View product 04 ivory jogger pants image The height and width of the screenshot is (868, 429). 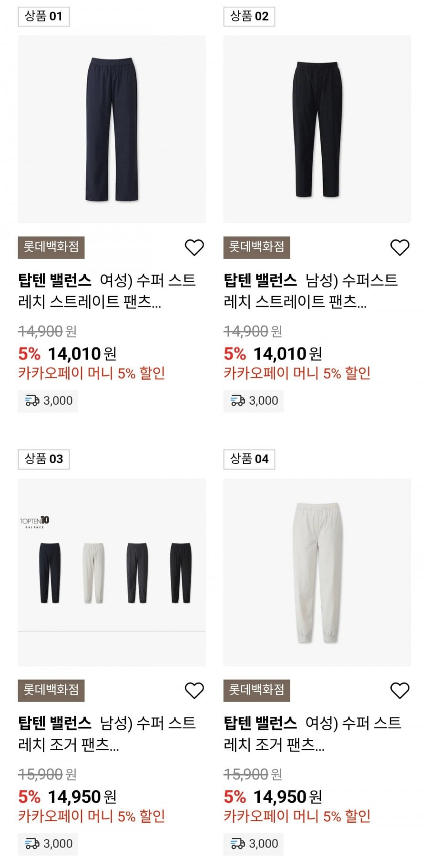point(317,572)
